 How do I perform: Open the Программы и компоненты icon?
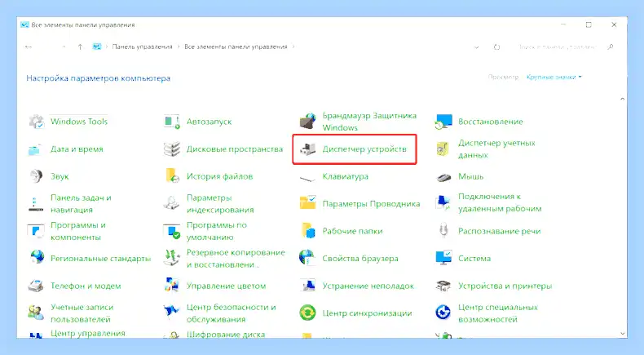(36, 231)
